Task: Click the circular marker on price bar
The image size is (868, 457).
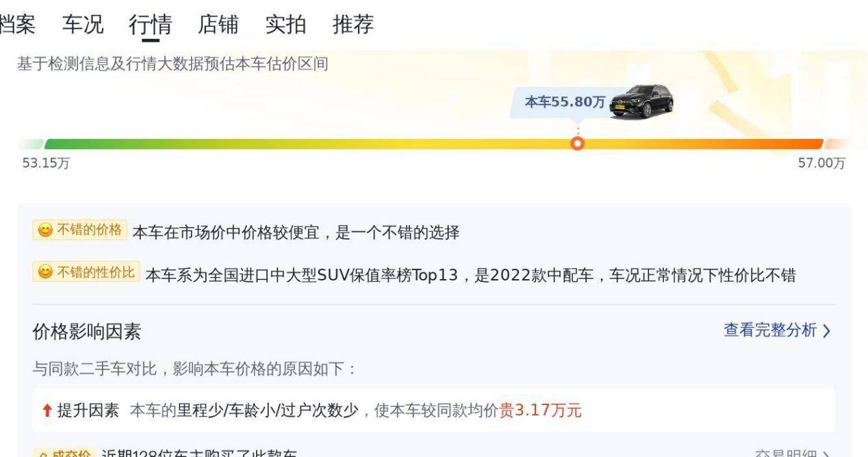Action: coord(578,144)
